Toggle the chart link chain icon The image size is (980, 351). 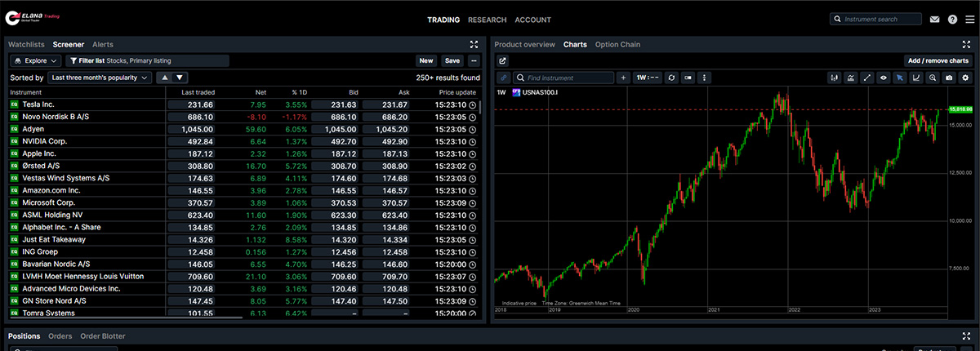pyautogui.click(x=503, y=78)
